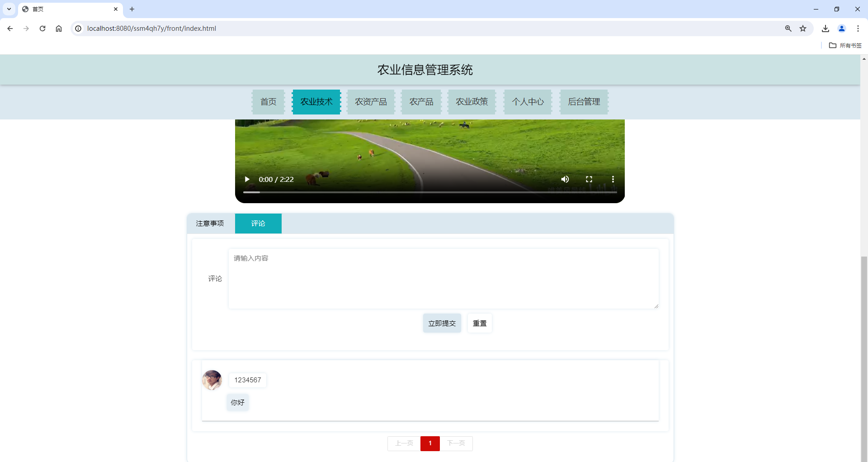Screen dimensions: 868x462
Task: Open the 个人中心 menu item
Action: pos(528,102)
